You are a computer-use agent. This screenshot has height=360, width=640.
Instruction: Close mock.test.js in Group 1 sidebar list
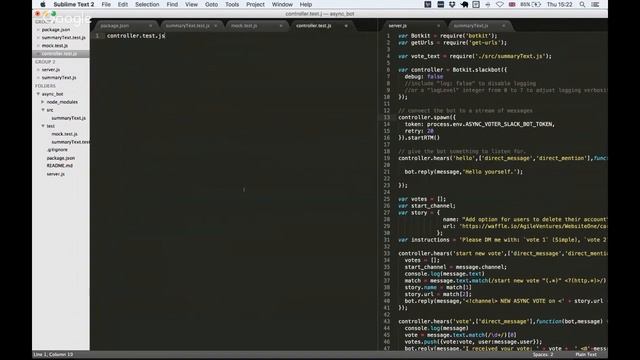point(38,46)
